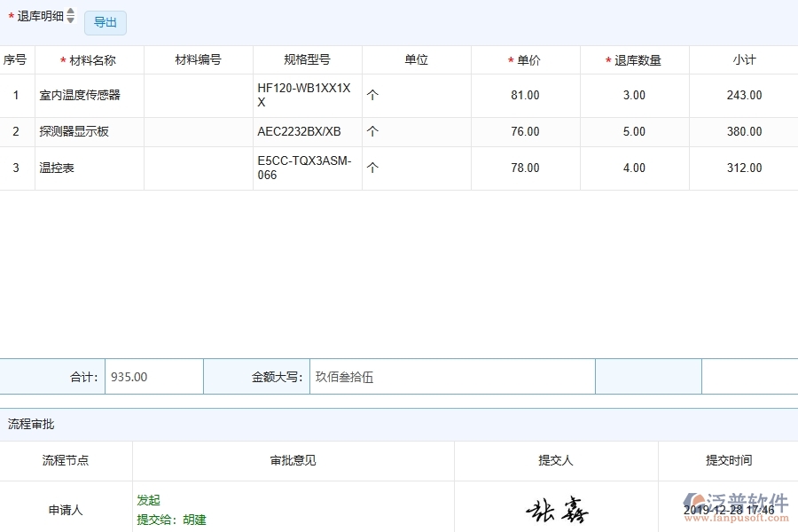Image resolution: width=798 pixels, height=532 pixels.
Task: Click the down arrow of 退库明细 spinner
Action: pyautogui.click(x=70, y=20)
